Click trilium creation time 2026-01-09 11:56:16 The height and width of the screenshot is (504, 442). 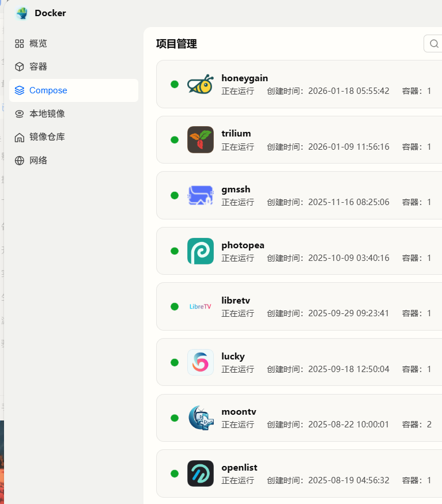(x=349, y=147)
